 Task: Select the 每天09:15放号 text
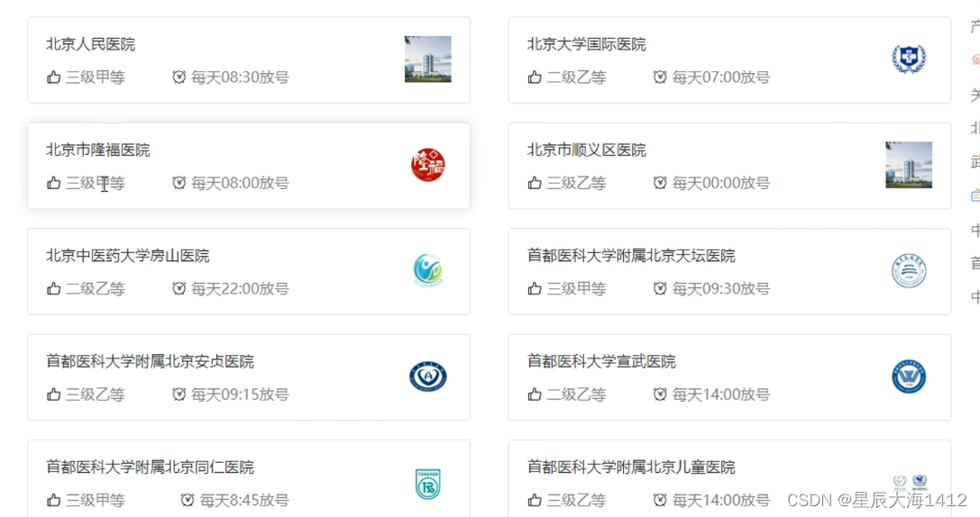(240, 395)
